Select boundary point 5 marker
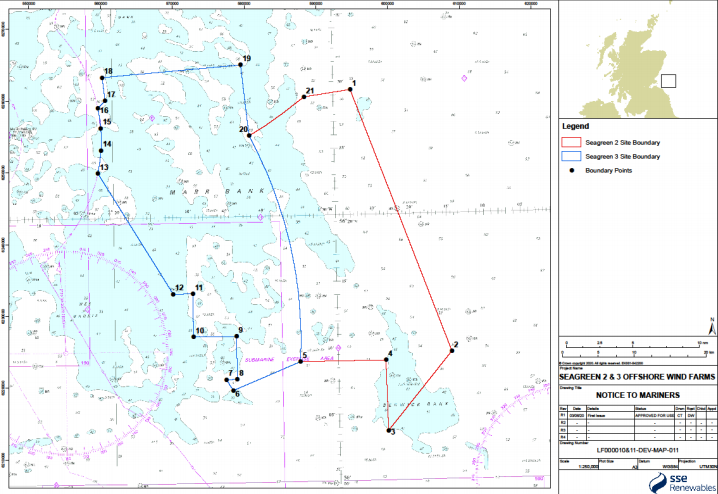 coord(300,361)
